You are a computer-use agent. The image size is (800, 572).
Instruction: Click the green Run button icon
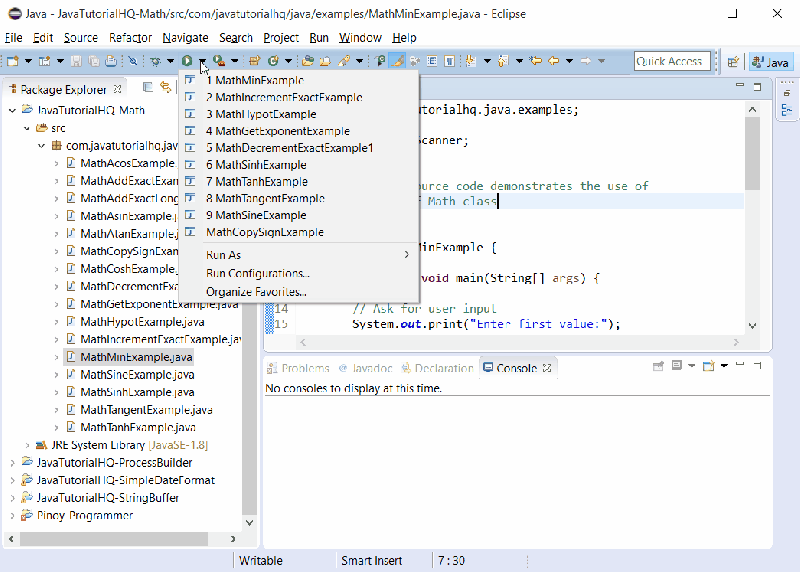[187, 61]
